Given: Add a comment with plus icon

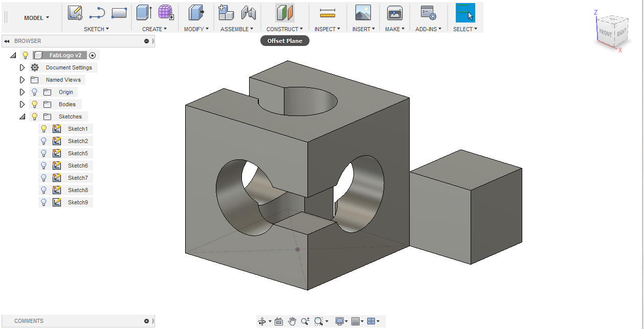Looking at the screenshot, I should (147, 321).
